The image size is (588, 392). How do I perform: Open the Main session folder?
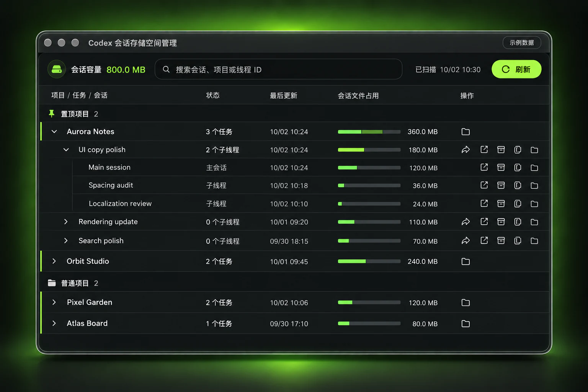[534, 168]
